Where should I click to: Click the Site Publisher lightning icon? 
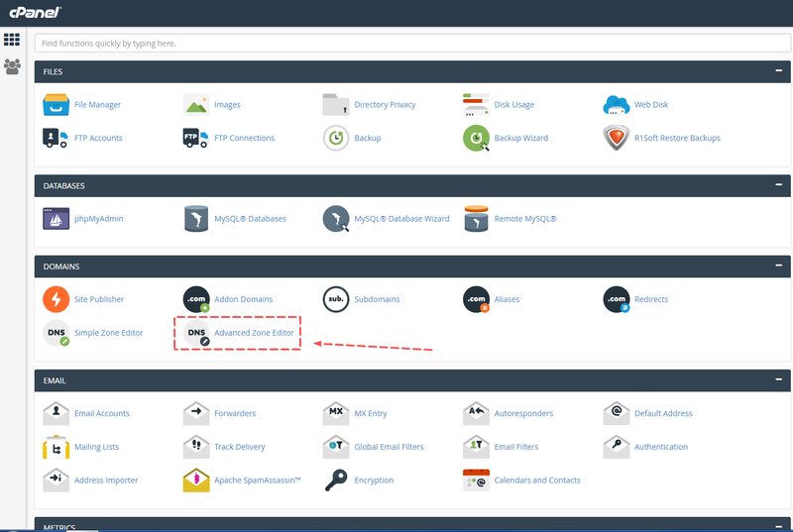[x=57, y=299]
